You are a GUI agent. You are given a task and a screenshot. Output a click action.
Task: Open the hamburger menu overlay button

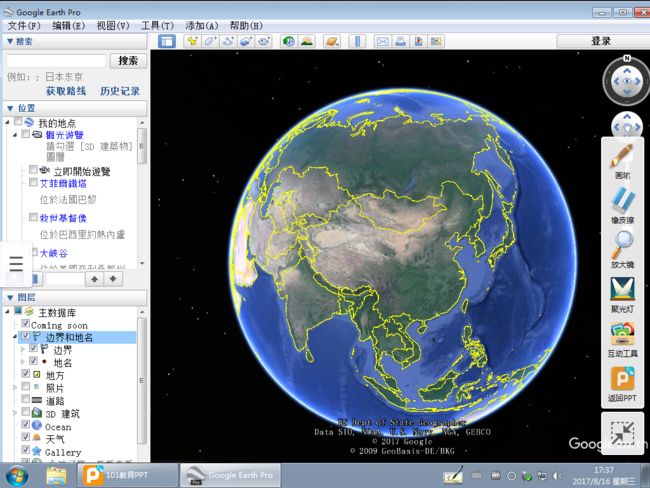pyautogui.click(x=16, y=264)
